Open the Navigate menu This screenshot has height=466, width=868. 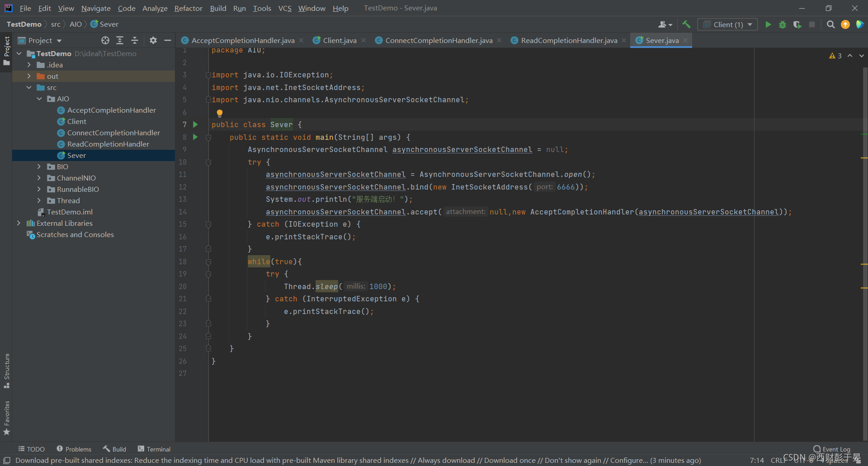click(x=96, y=8)
